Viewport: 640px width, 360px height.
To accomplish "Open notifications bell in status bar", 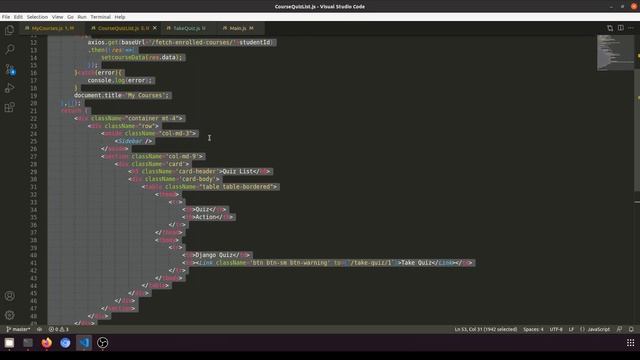I will (631, 329).
